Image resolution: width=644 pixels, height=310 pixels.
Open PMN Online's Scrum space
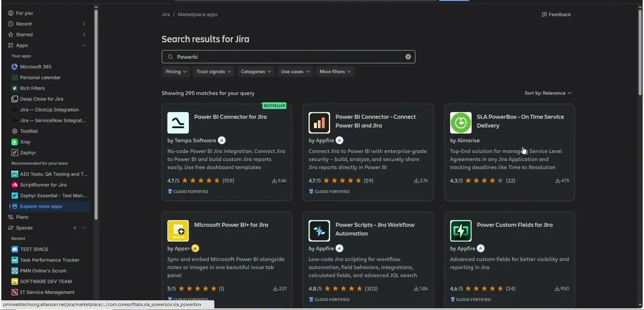(x=43, y=271)
